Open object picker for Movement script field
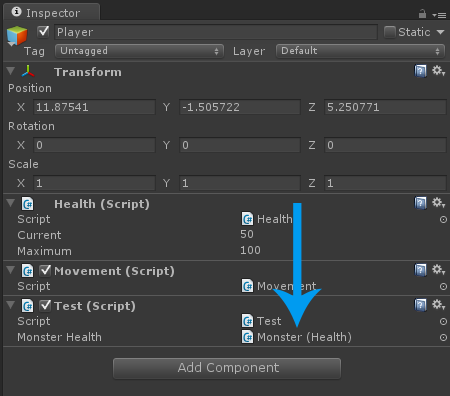Image resolution: width=450 pixels, height=396 pixels. pos(443,286)
